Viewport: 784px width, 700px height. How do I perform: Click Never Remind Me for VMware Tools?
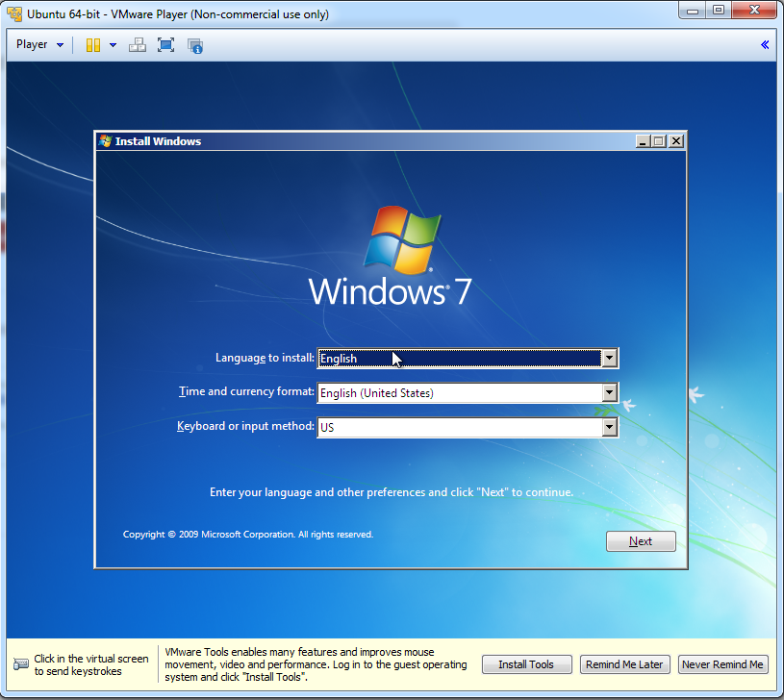722,663
